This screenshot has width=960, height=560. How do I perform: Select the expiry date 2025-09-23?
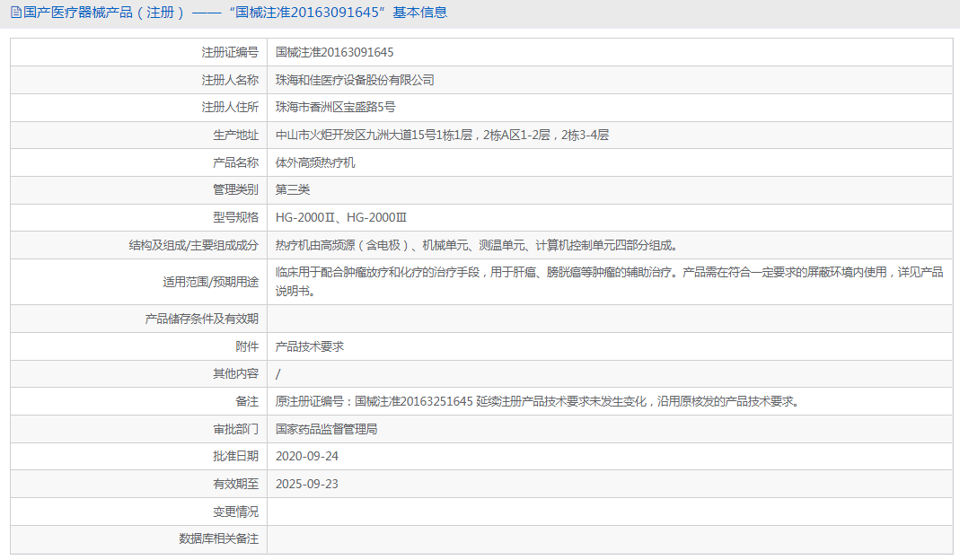[307, 484]
